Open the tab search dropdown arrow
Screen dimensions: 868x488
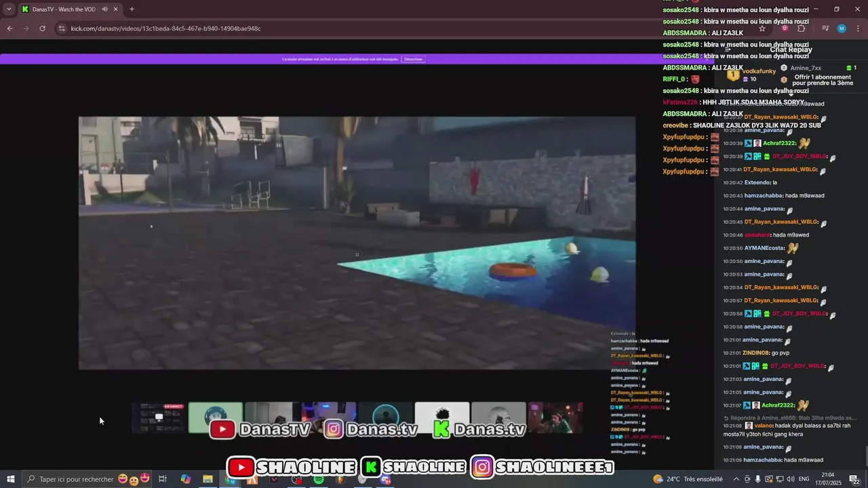(x=9, y=9)
